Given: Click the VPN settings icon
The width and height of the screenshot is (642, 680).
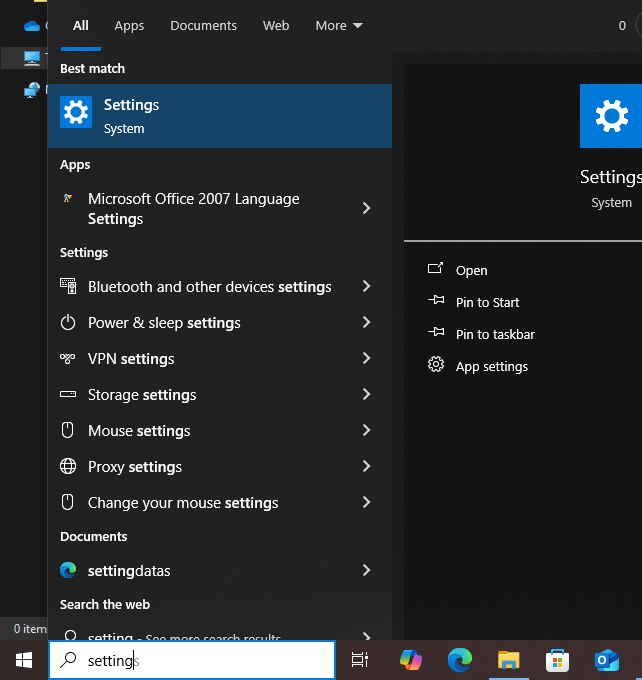Looking at the screenshot, I should coord(68,359).
